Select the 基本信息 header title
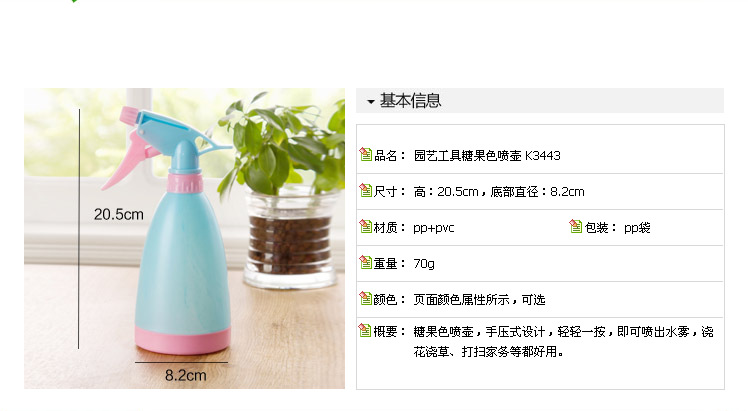The image size is (748, 411). pos(410,101)
